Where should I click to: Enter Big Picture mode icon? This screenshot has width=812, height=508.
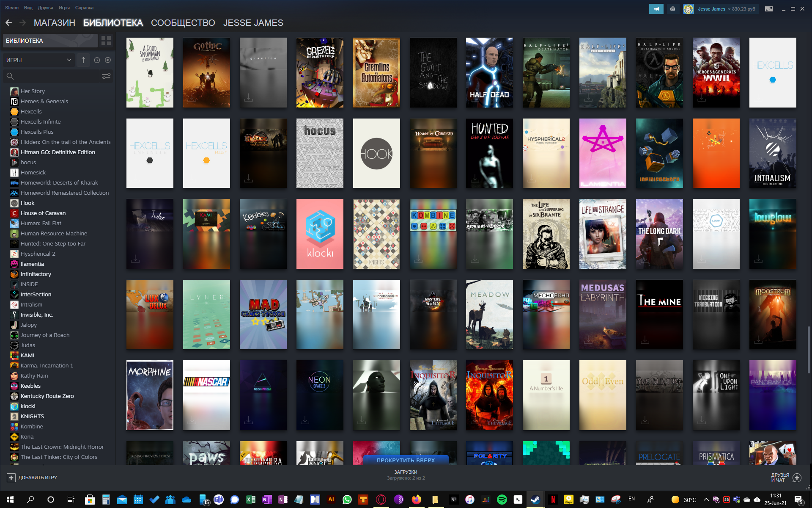769,9
